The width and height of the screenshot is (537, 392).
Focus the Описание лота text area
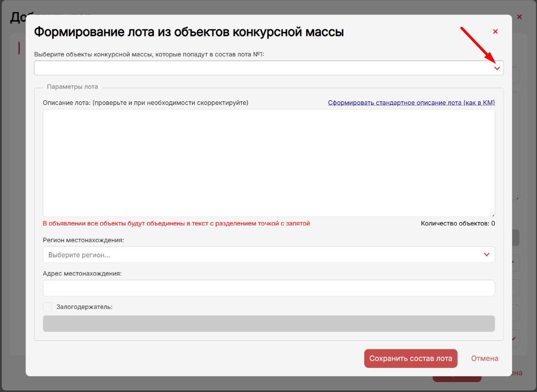click(268, 163)
